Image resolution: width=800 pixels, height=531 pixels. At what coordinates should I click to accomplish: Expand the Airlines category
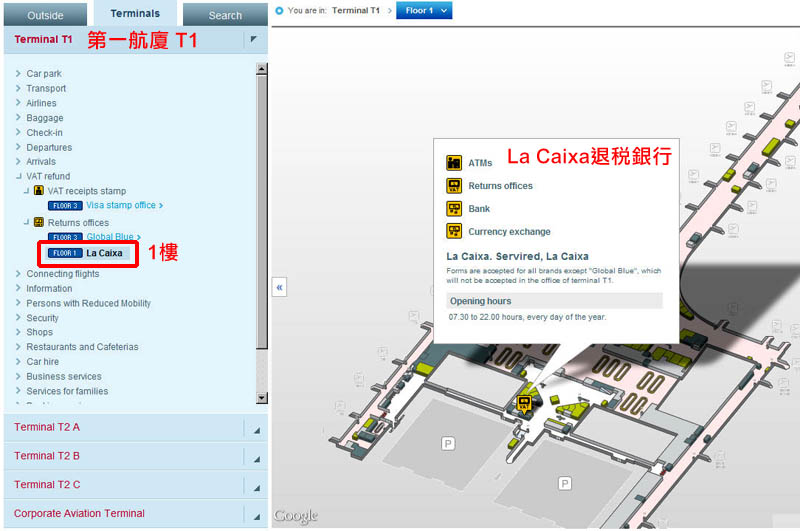coord(41,103)
